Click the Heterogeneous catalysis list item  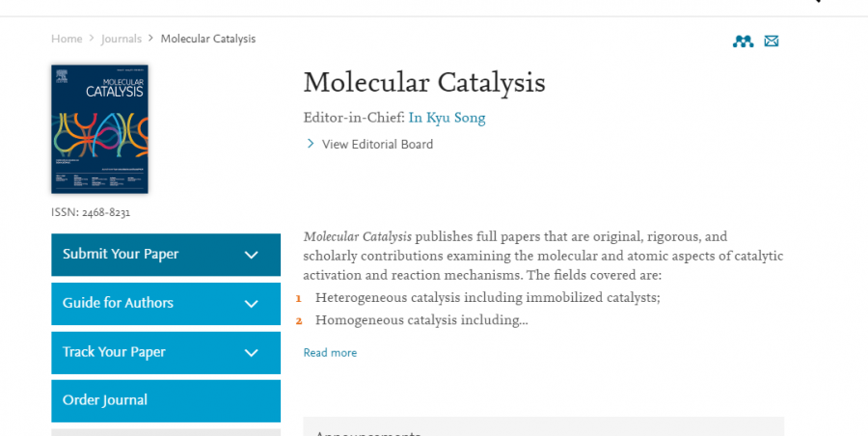click(x=487, y=297)
